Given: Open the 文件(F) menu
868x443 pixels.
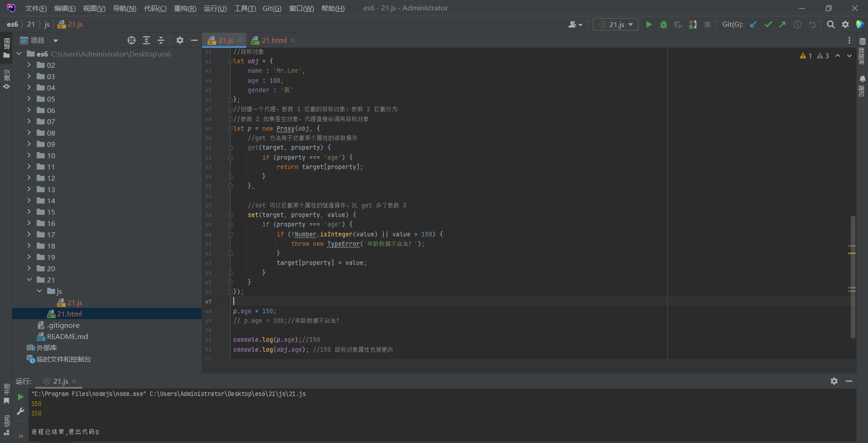Looking at the screenshot, I should 36,8.
